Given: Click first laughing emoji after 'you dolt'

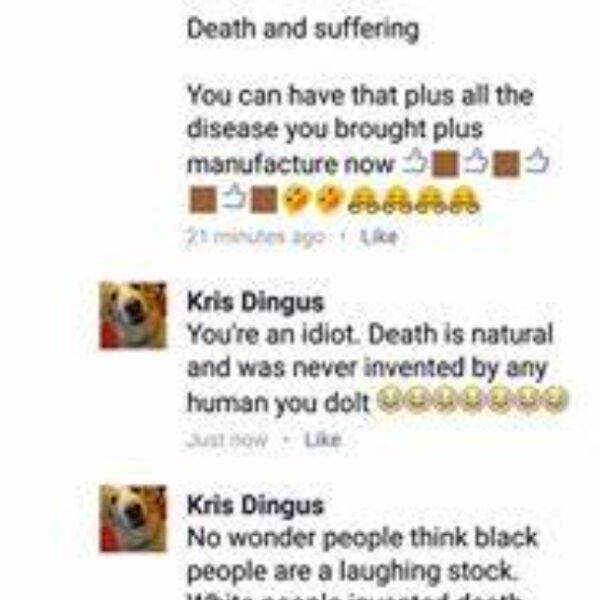Looking at the screenshot, I should tap(390, 400).
